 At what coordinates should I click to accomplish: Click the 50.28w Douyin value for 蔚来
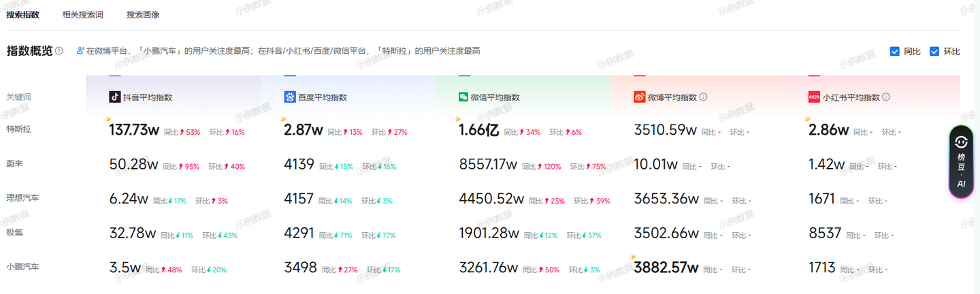pos(134,164)
